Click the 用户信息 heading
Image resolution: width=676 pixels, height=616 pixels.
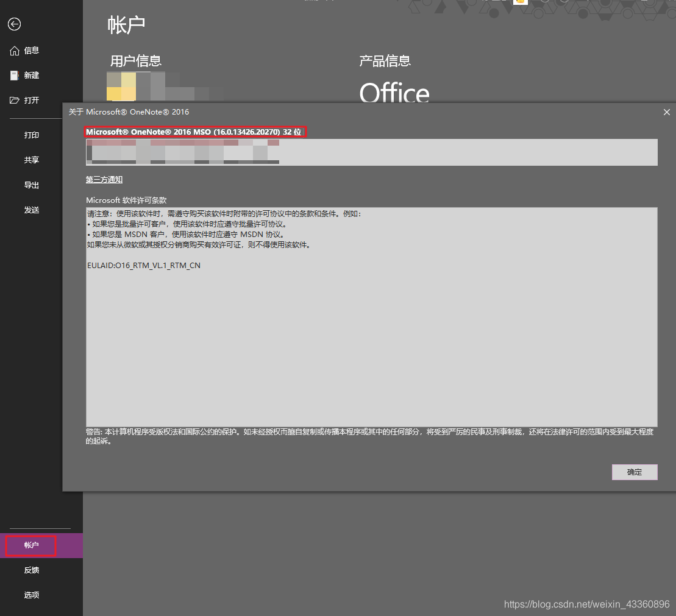pyautogui.click(x=136, y=61)
